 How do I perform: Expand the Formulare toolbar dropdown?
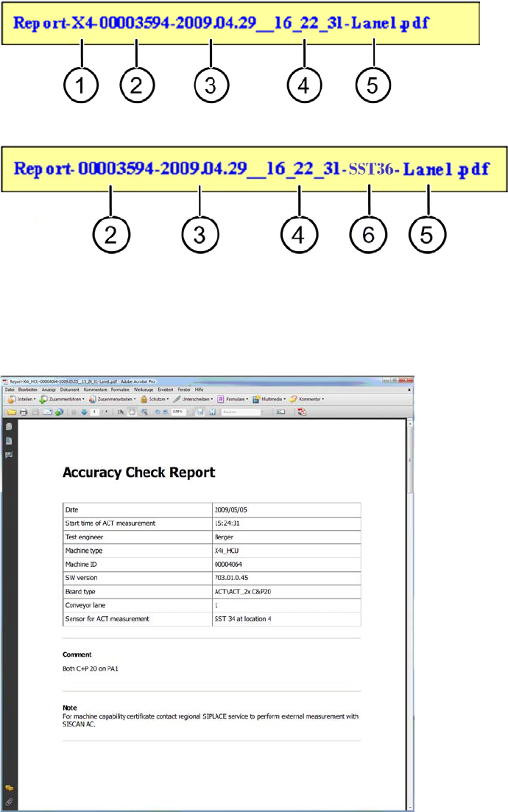[247, 399]
